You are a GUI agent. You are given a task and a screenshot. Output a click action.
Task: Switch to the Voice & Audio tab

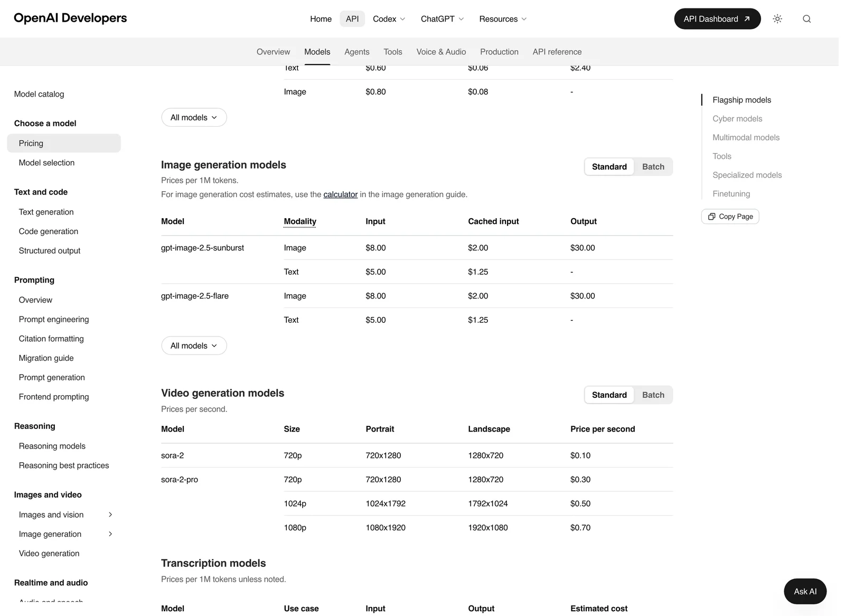coord(441,52)
